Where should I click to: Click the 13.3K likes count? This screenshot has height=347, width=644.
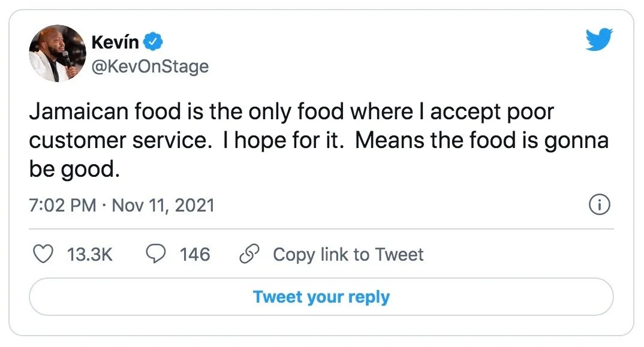[x=90, y=254]
